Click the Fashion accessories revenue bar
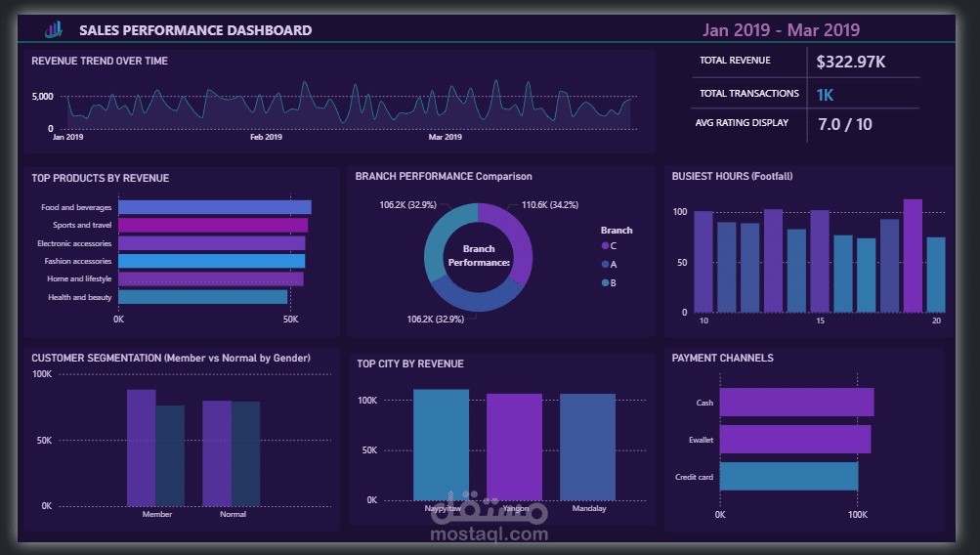The height and width of the screenshot is (555, 980). tap(211, 261)
